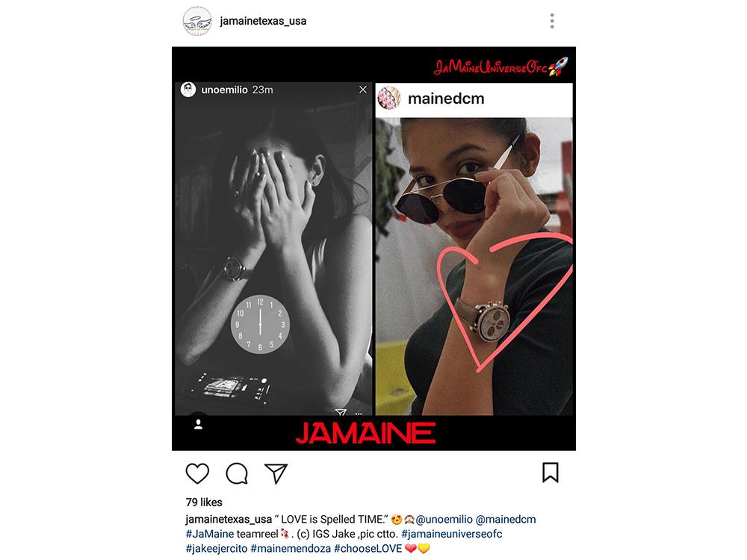The height and width of the screenshot is (560, 747).
Task: View tagged people icon on photo
Action: (x=198, y=424)
